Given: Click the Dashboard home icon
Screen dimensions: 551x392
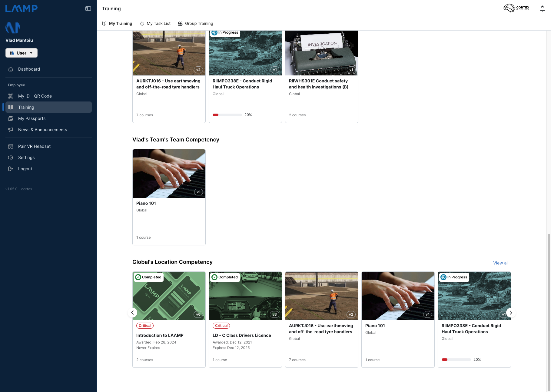Looking at the screenshot, I should [11, 69].
